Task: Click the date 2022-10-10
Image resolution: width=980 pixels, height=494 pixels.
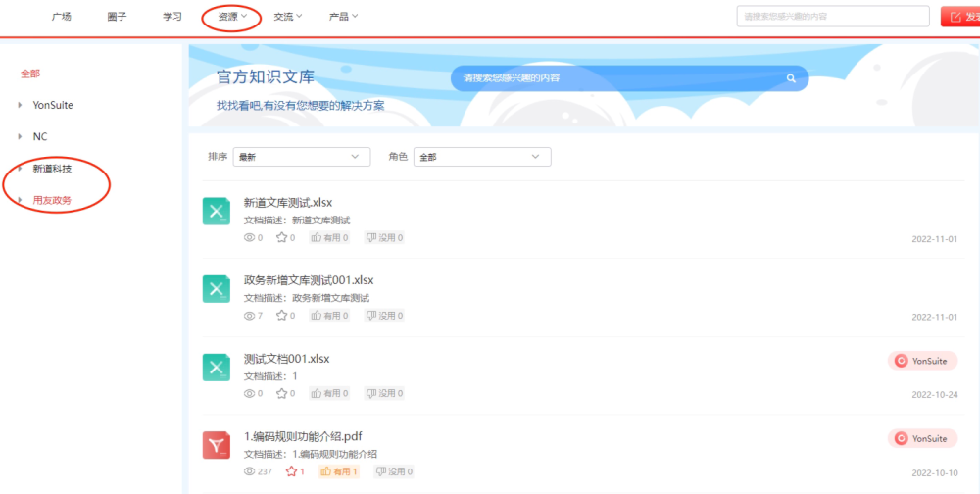Action: click(934, 472)
